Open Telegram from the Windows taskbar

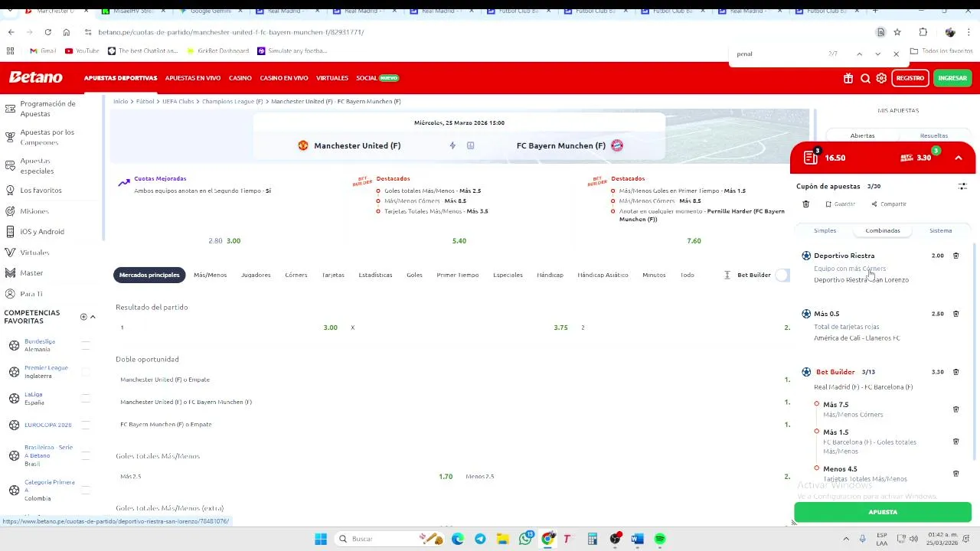click(x=480, y=539)
